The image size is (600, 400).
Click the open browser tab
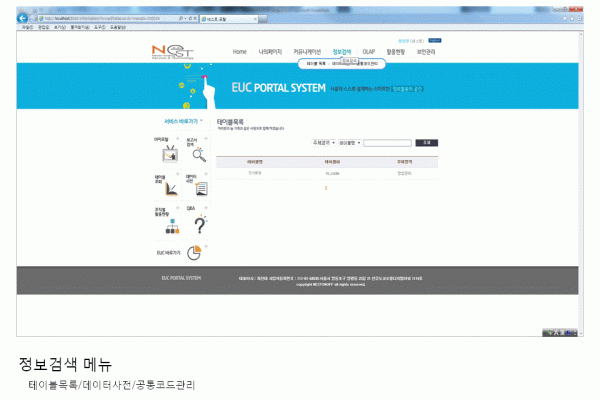228,19
